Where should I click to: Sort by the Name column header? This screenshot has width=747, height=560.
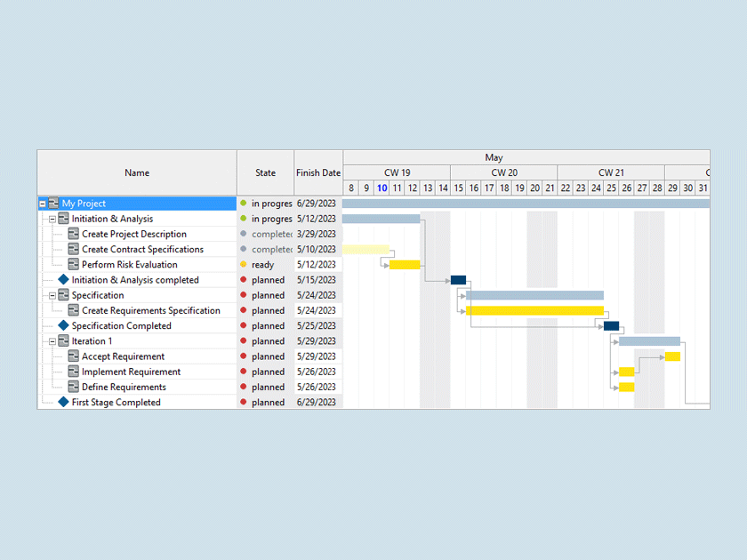click(137, 172)
